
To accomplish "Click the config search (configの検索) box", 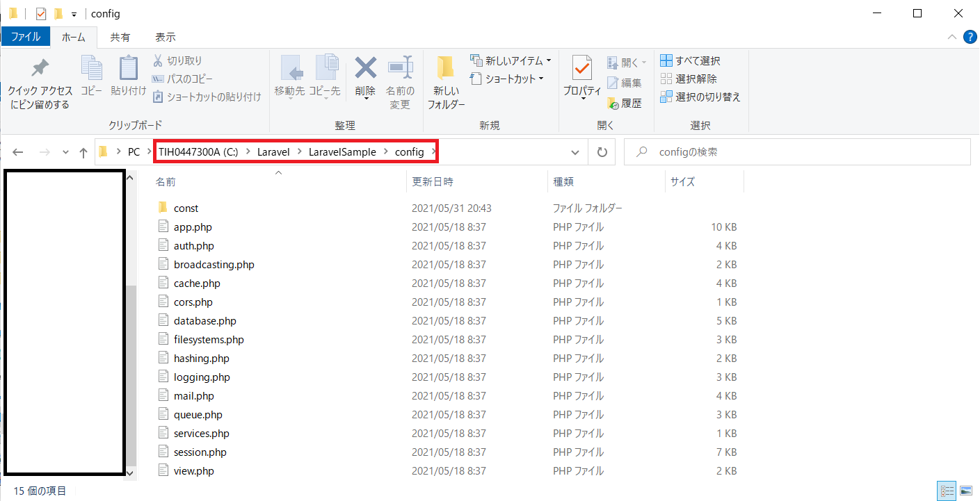I will [x=797, y=152].
